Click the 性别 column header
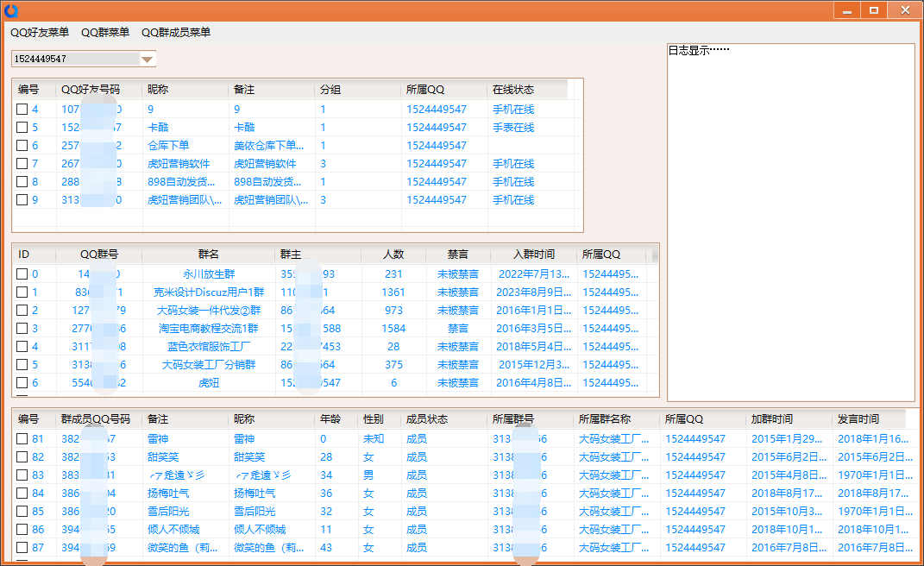 380,419
